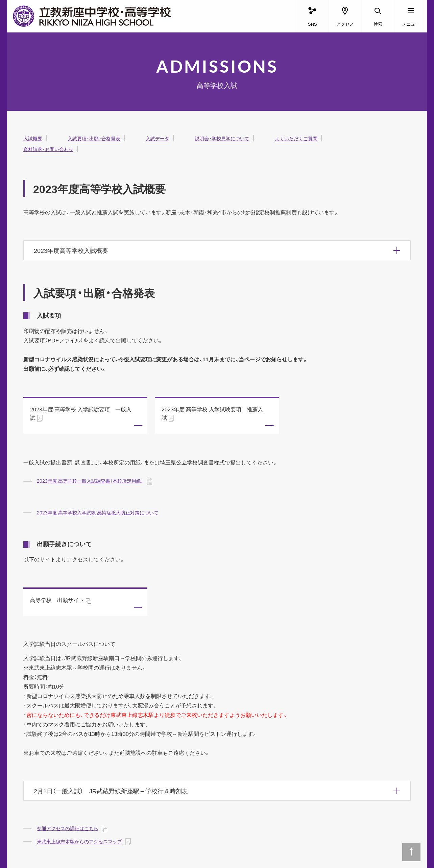This screenshot has width=434, height=868.
Task: Click the 出願手続きについて subheading
Action: 64,544
